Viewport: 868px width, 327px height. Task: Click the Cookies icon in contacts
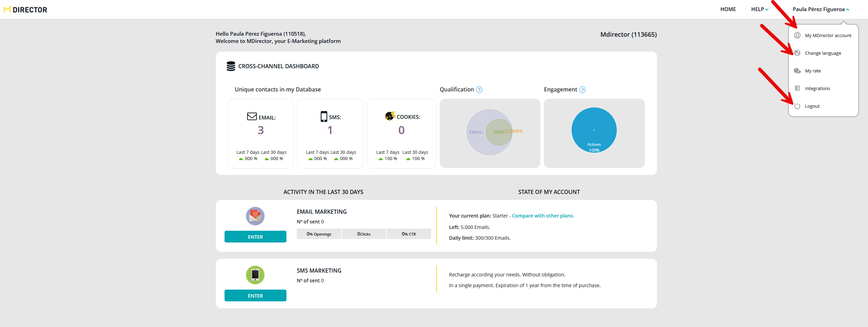coord(390,116)
